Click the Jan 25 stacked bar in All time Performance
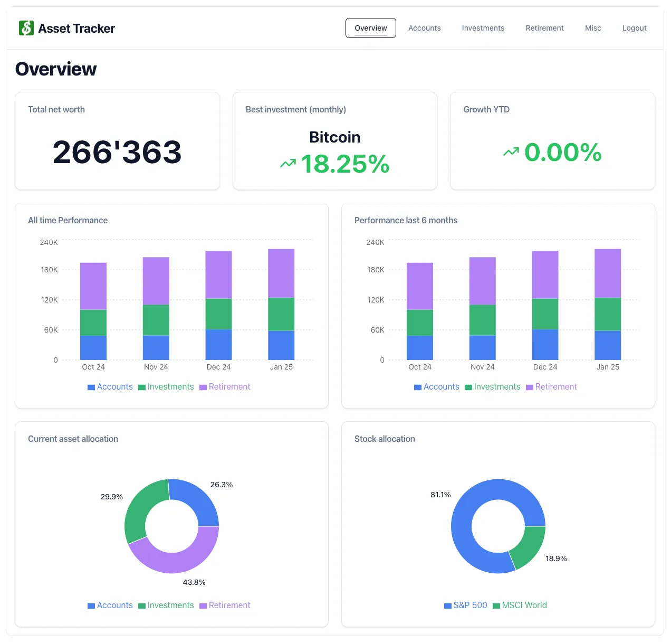This screenshot has width=671, height=644. click(281, 304)
